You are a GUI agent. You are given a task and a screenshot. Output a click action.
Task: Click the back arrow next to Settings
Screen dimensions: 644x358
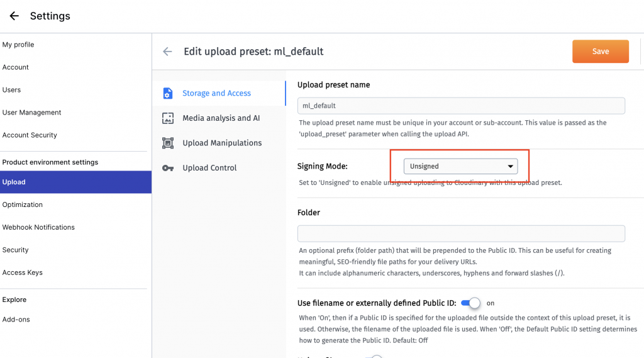14,16
